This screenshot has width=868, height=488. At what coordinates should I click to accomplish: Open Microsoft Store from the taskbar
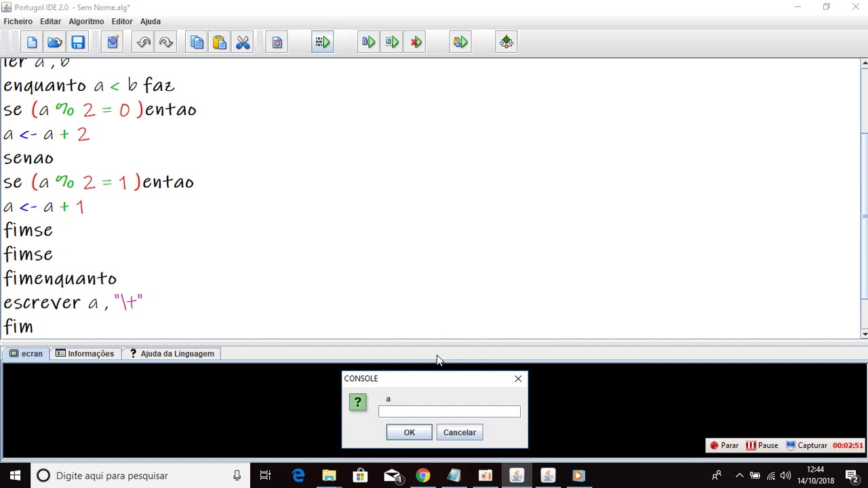pyautogui.click(x=360, y=476)
